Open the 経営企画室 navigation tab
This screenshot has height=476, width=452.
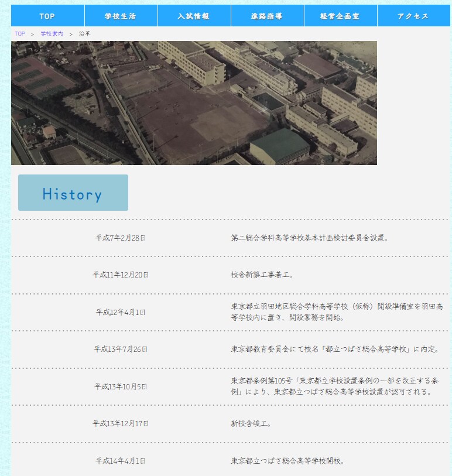click(341, 16)
